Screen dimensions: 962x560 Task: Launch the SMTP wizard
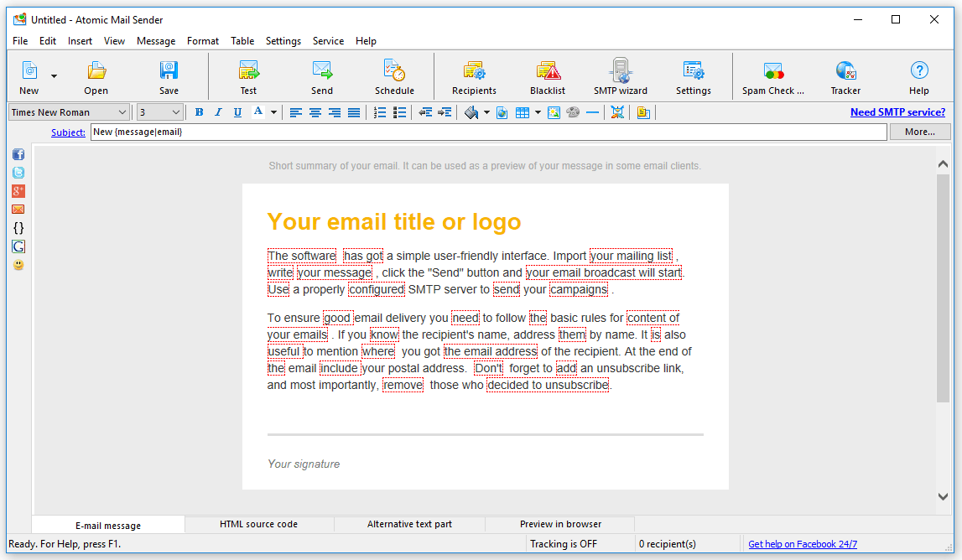coord(621,70)
